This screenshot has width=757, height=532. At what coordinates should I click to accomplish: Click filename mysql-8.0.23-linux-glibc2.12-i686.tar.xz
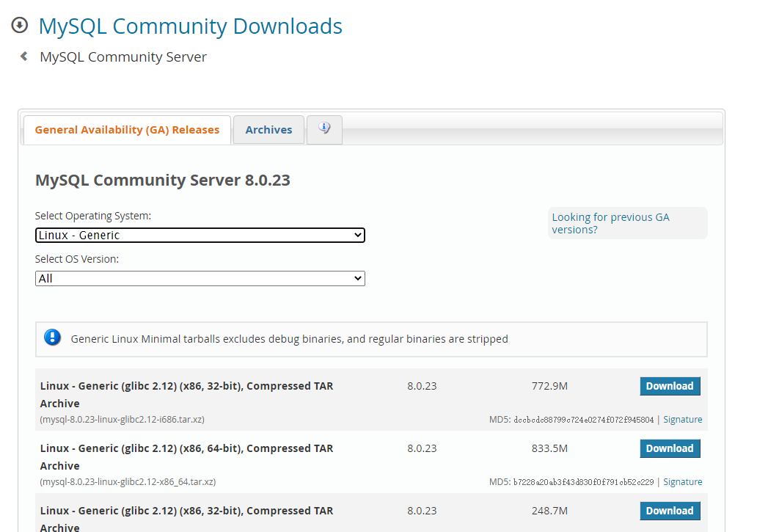122,420
